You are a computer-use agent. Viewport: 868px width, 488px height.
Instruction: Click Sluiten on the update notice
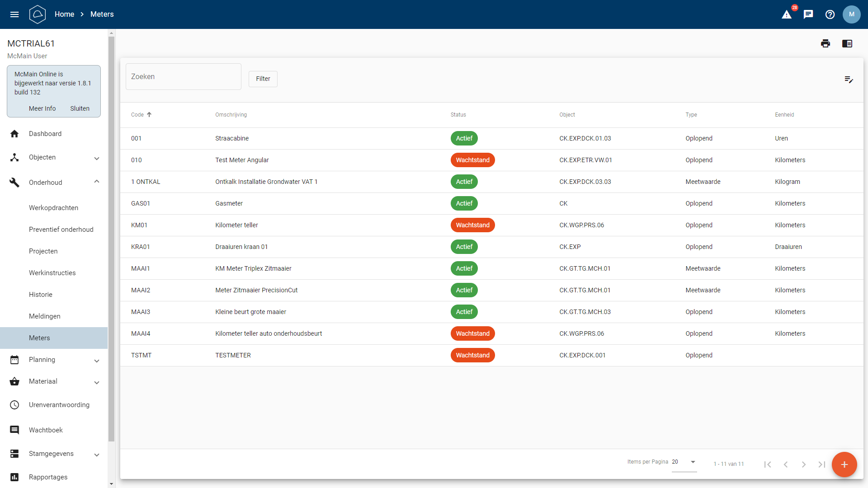(80, 108)
